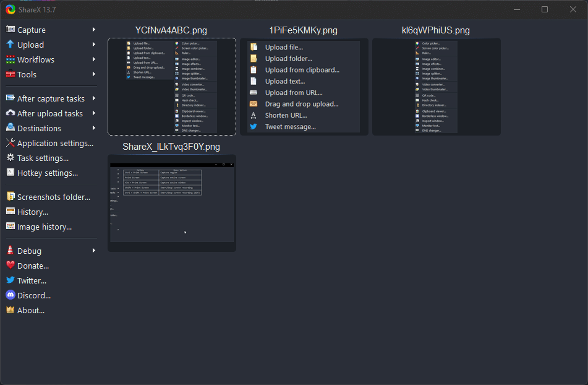Click the History icon
Image resolution: width=588 pixels, height=385 pixels.
point(11,211)
